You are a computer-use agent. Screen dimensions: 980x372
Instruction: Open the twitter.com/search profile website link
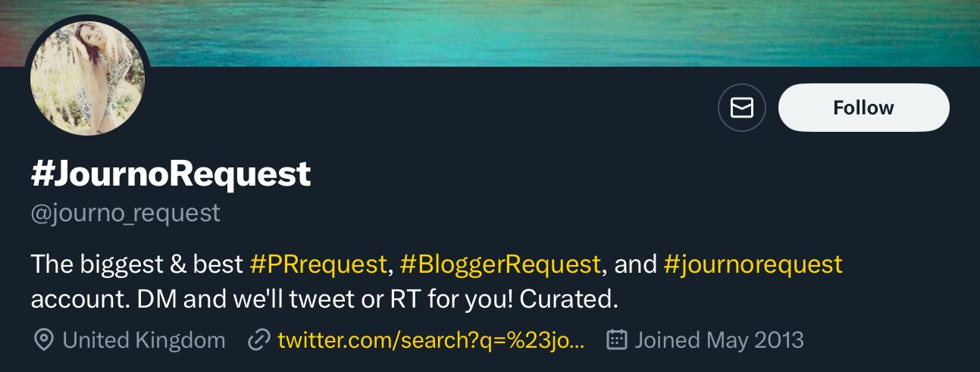click(431, 340)
